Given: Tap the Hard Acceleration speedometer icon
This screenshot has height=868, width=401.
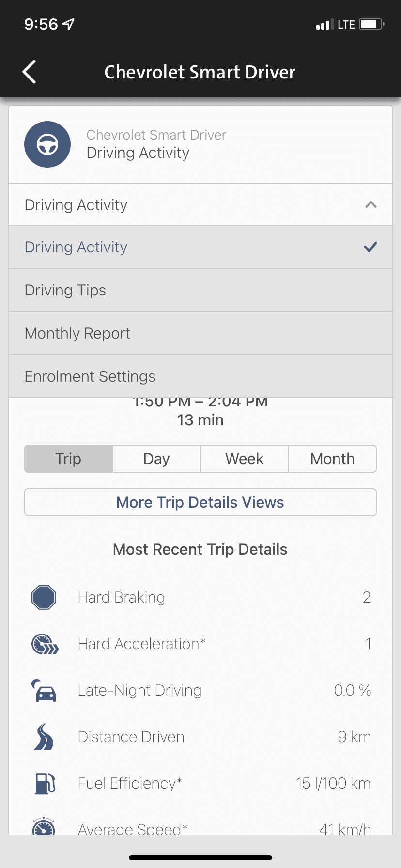Looking at the screenshot, I should (x=45, y=644).
